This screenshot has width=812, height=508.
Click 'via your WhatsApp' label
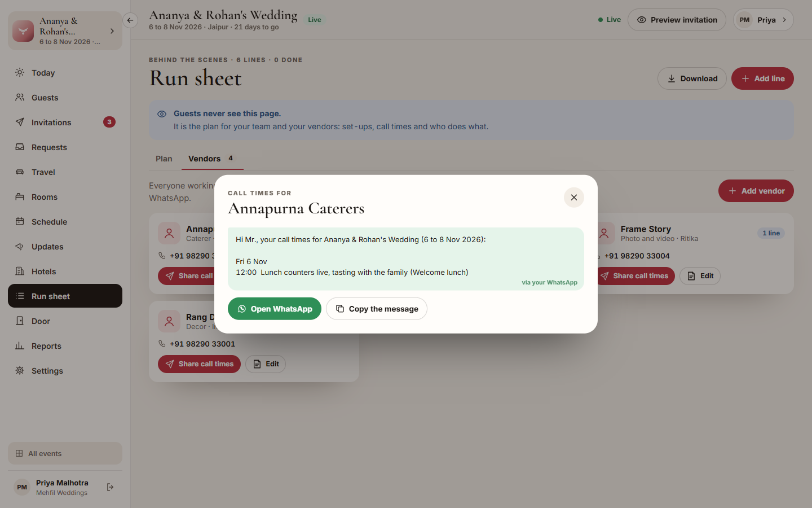tap(549, 282)
